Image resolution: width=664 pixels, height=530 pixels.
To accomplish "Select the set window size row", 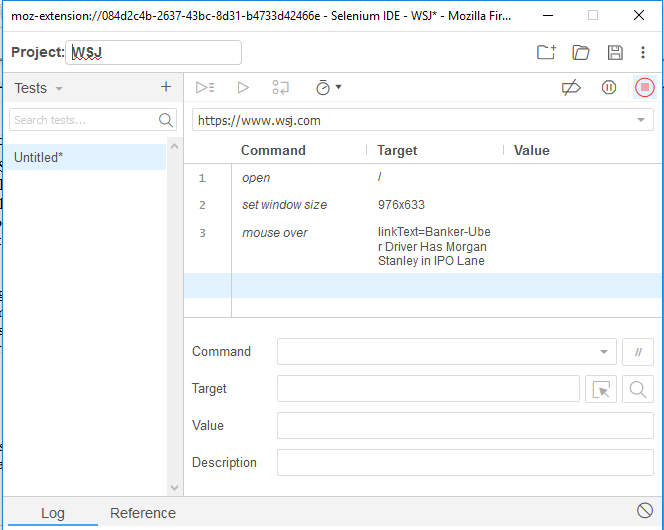I will click(423, 205).
